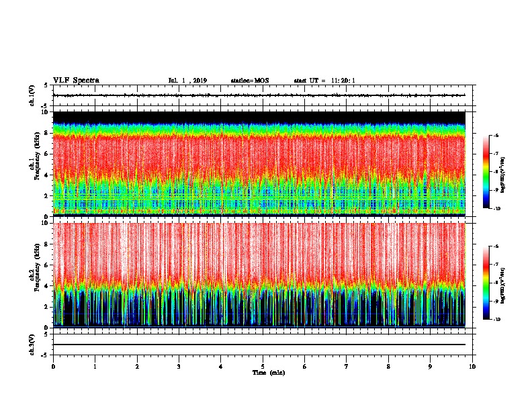Click inside the ch.1 spectrogram panel

259,164
